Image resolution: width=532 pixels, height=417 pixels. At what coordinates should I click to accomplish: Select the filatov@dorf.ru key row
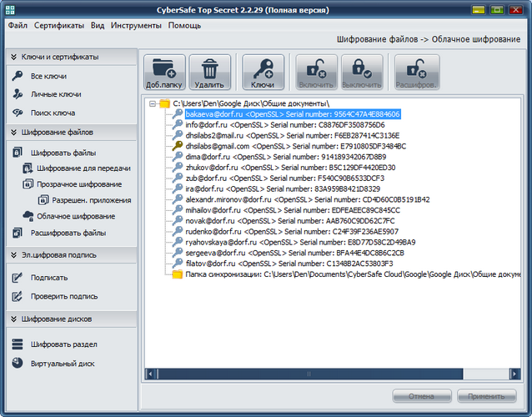point(289,264)
